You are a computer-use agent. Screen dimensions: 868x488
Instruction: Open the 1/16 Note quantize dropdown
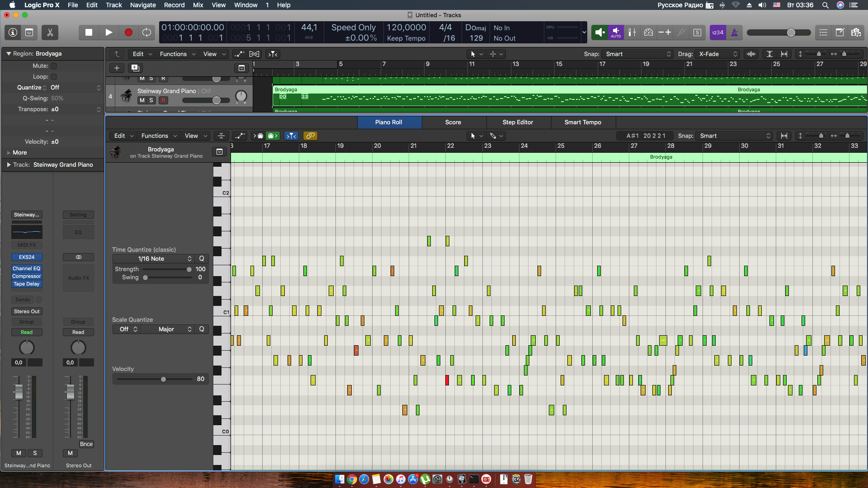(x=153, y=258)
